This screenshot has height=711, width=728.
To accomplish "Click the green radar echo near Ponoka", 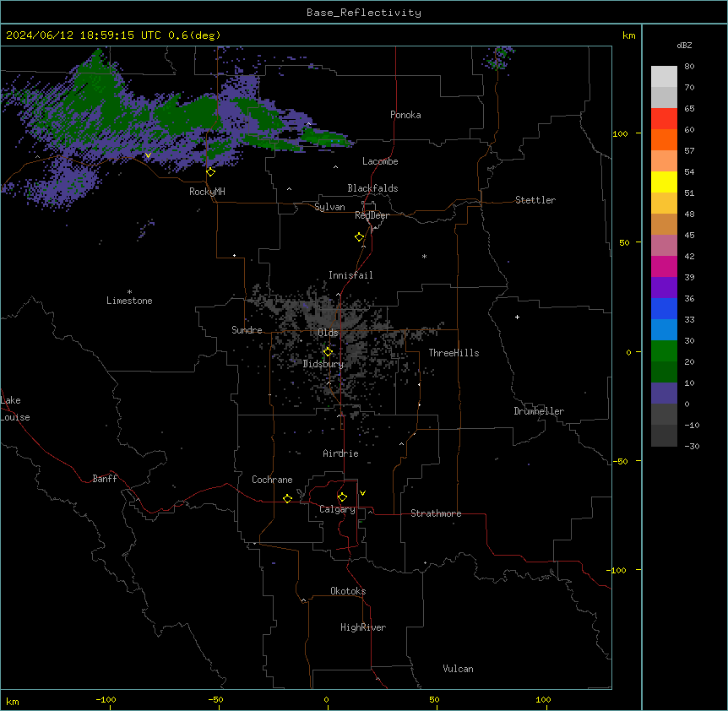I will [325, 138].
